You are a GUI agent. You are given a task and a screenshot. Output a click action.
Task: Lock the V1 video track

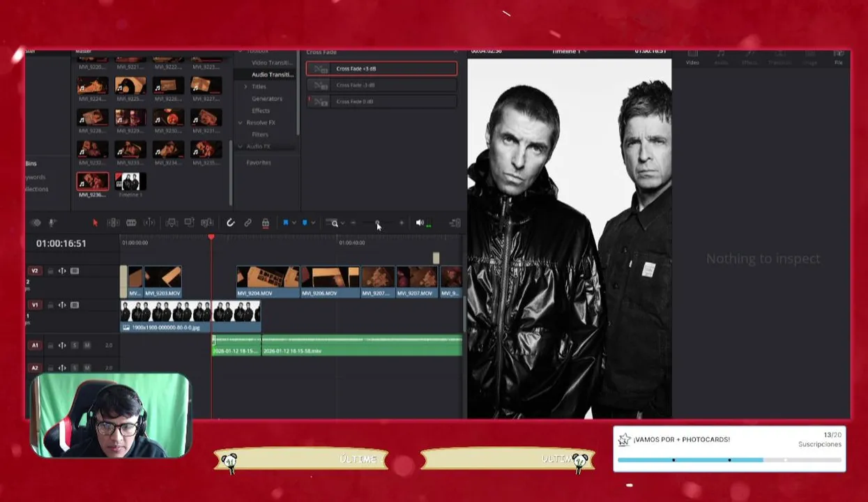(50, 305)
